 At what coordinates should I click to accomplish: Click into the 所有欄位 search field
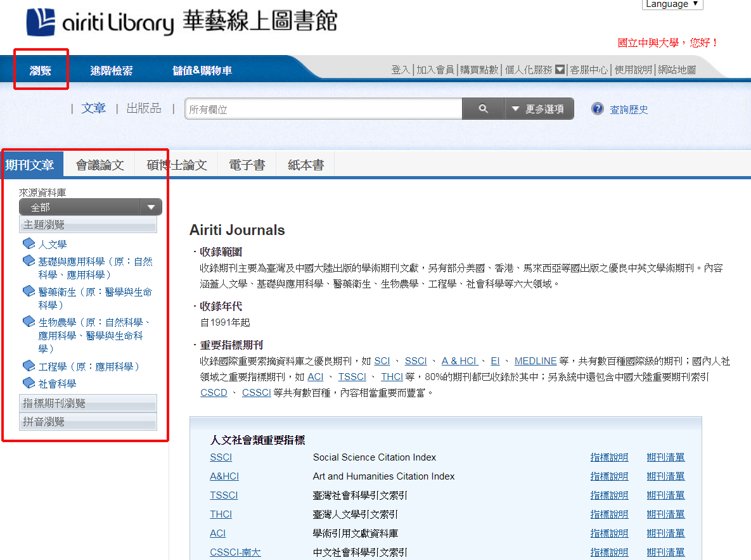(323, 109)
